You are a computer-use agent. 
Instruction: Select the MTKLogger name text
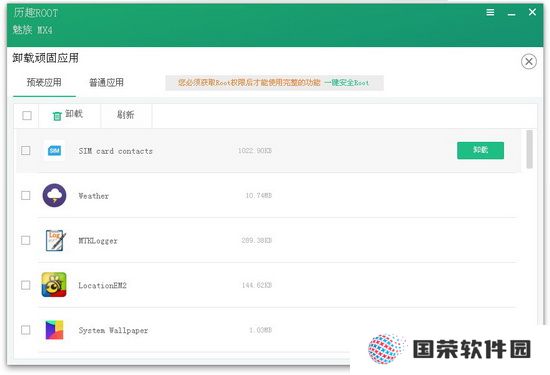click(98, 241)
